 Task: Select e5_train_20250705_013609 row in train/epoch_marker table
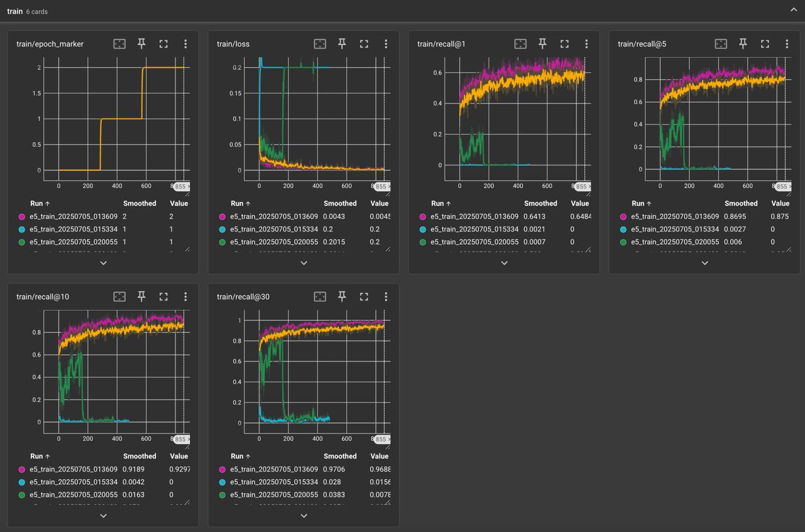(73, 216)
